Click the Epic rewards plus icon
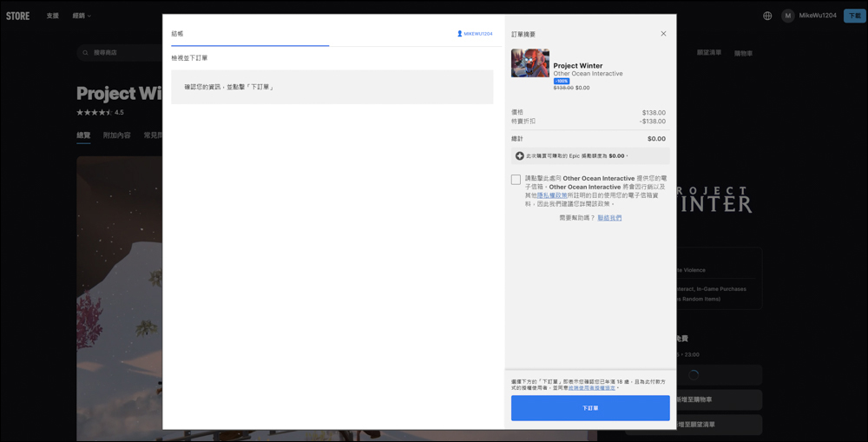This screenshot has width=868, height=442. pyautogui.click(x=520, y=156)
